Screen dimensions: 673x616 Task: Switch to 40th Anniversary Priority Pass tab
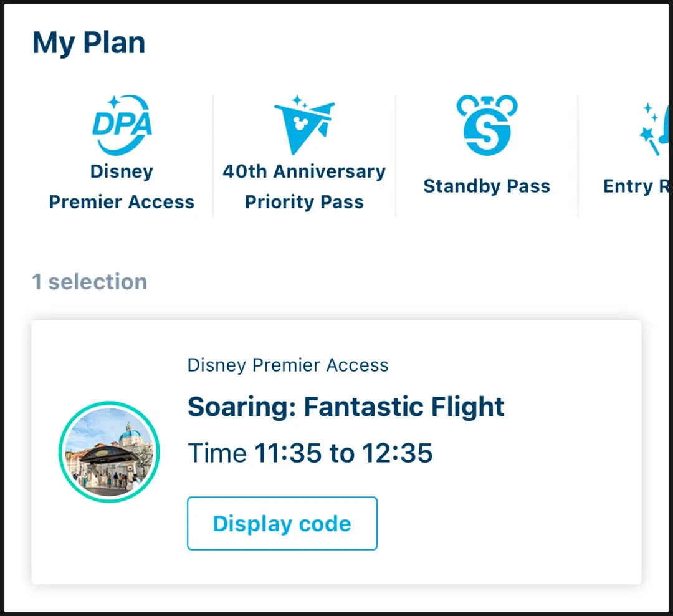click(304, 186)
